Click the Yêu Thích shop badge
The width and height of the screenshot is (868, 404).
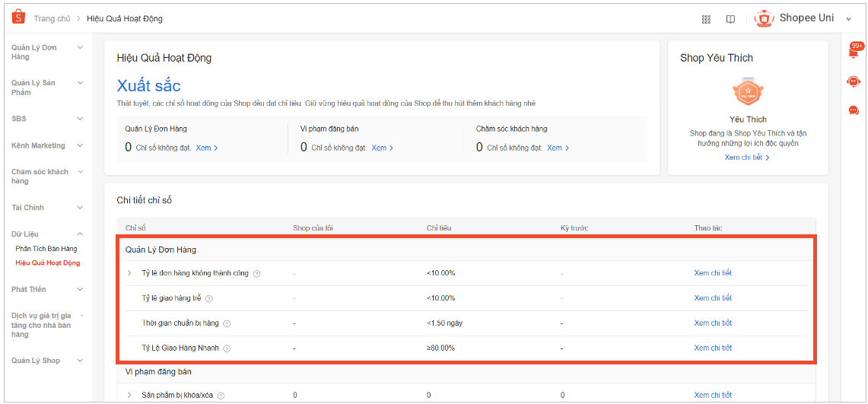747,93
